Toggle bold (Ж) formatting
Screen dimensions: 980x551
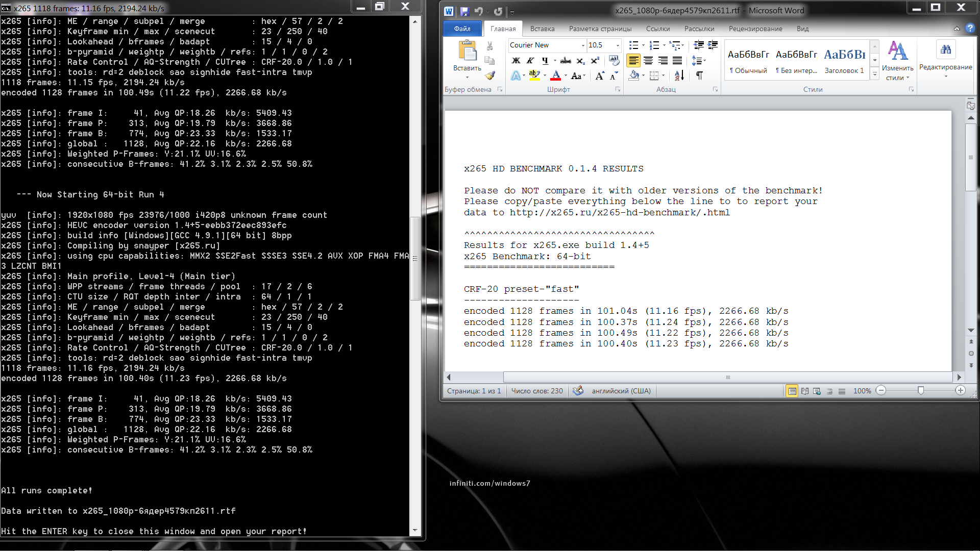tap(516, 61)
